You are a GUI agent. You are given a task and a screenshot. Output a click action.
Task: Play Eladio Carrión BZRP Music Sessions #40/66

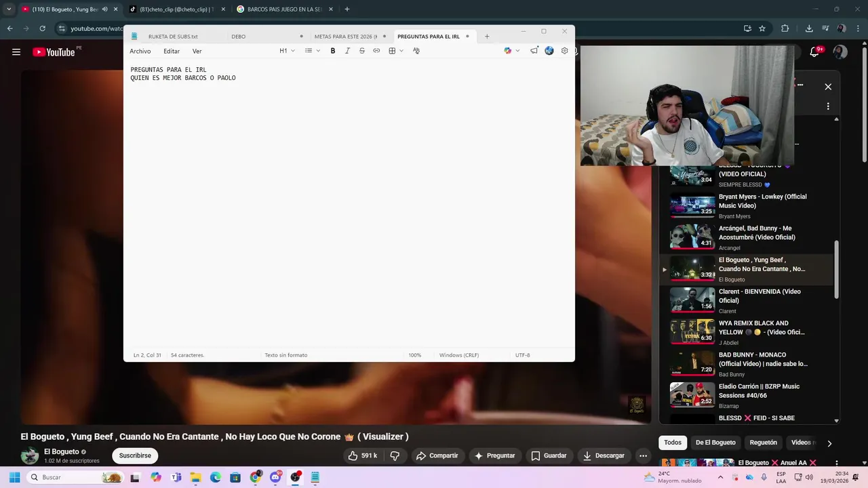pos(746,396)
